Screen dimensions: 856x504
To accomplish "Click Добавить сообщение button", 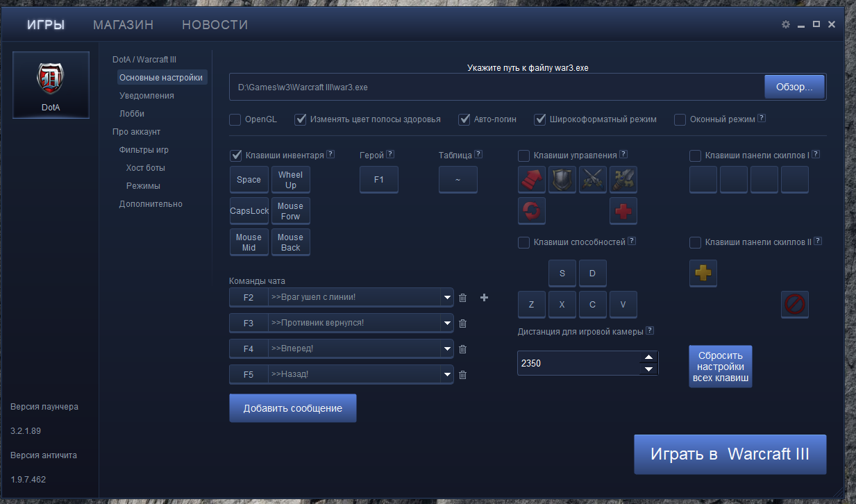I will click(293, 408).
